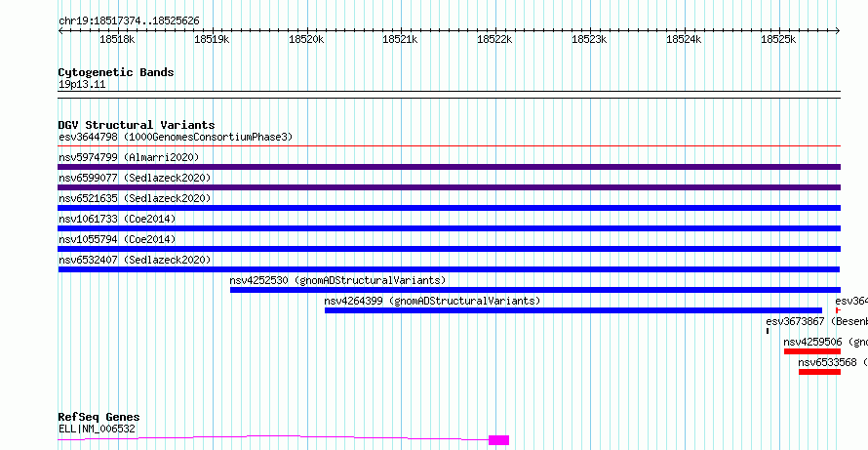Click the blue nsv1055794 variant bar
This screenshot has height=450, width=868.
click(x=449, y=249)
